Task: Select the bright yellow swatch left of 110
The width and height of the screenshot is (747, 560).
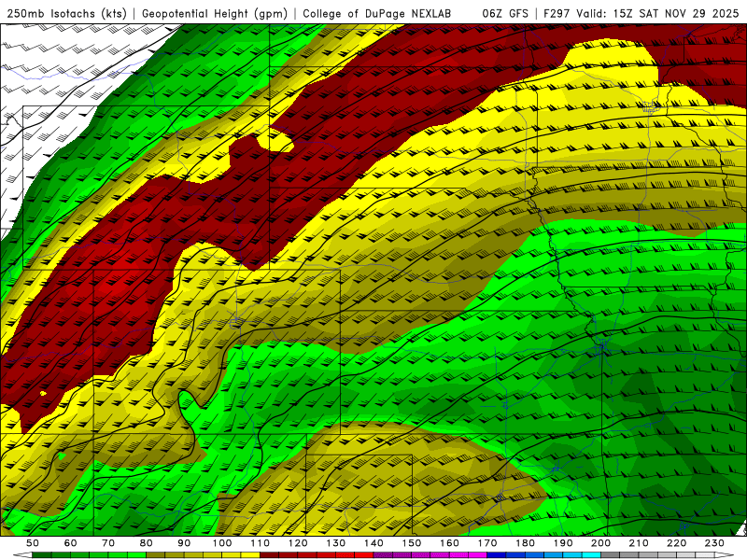Action: (250, 555)
